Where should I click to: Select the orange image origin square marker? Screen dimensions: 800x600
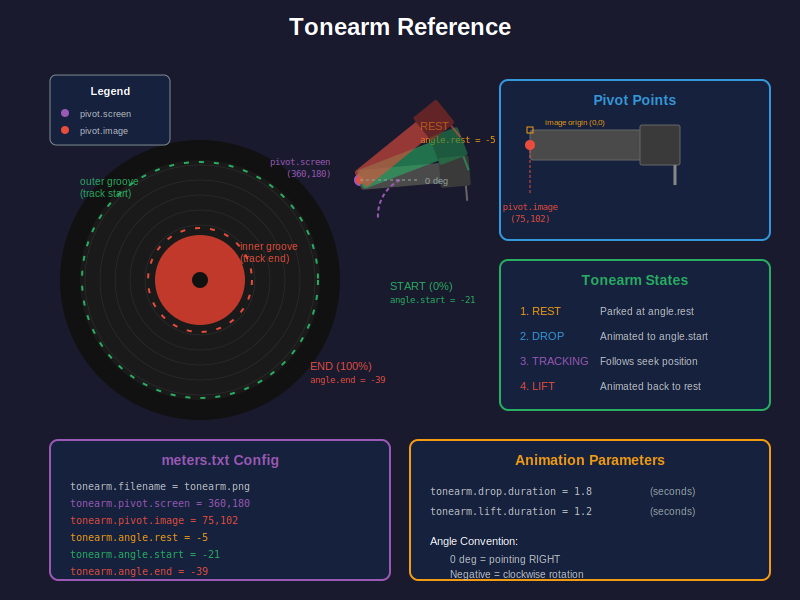[x=530, y=130]
